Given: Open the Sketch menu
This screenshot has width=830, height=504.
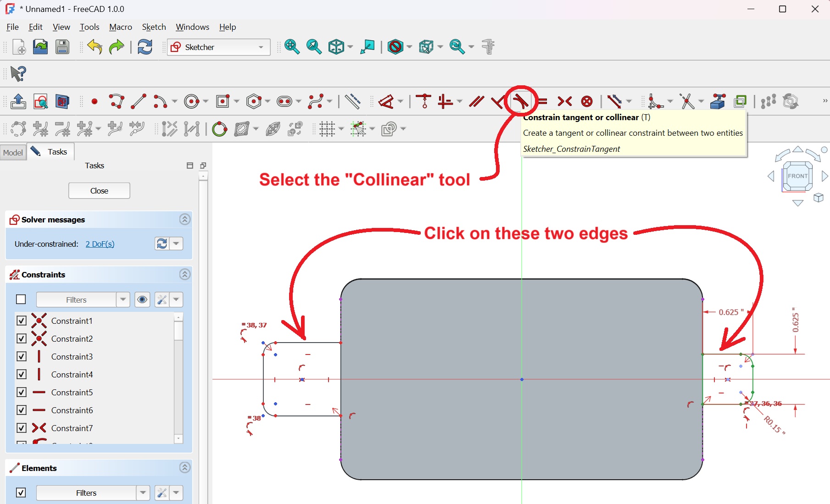Looking at the screenshot, I should coord(154,27).
